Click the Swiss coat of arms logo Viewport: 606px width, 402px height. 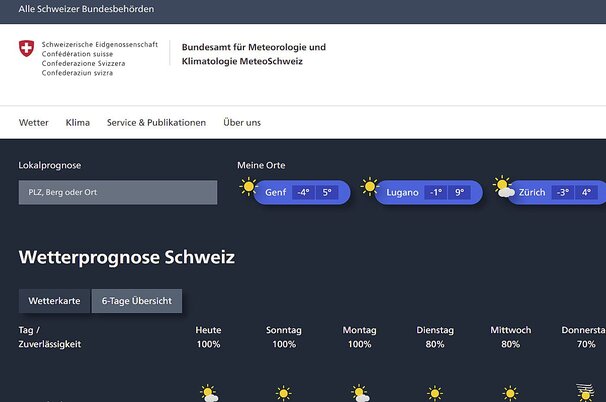(25, 48)
